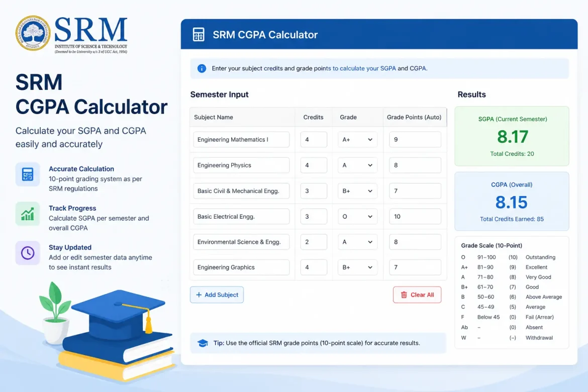This screenshot has width=588, height=392.
Task: Click credits field for Engineering Graphics
Action: pos(314,267)
